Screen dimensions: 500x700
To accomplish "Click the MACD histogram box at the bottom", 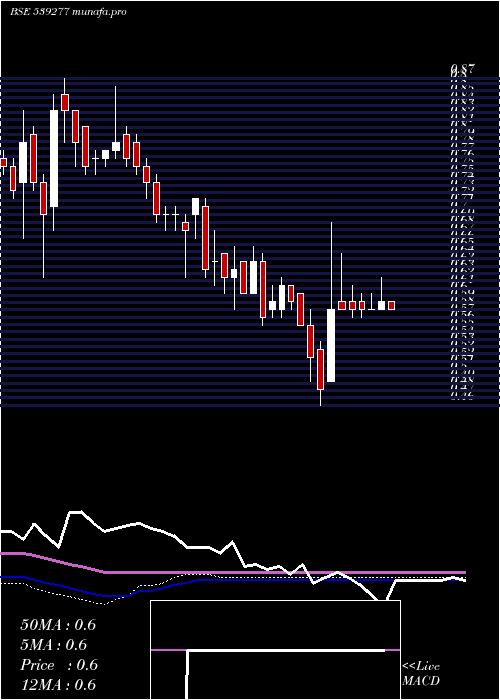I will click(x=275, y=650).
